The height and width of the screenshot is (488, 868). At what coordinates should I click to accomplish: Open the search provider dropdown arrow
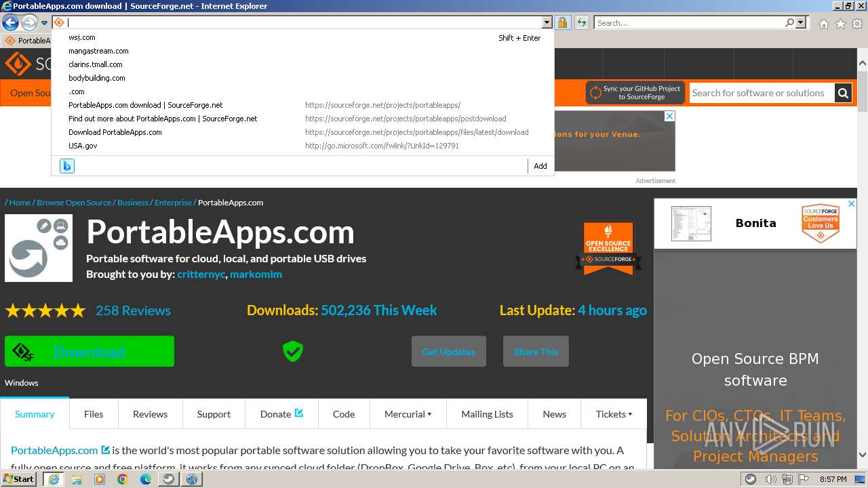[801, 22]
